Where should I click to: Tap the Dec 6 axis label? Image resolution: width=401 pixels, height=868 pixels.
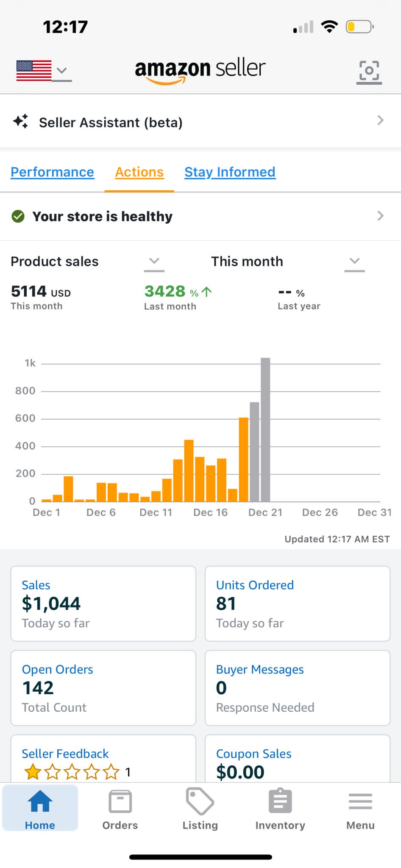(101, 512)
